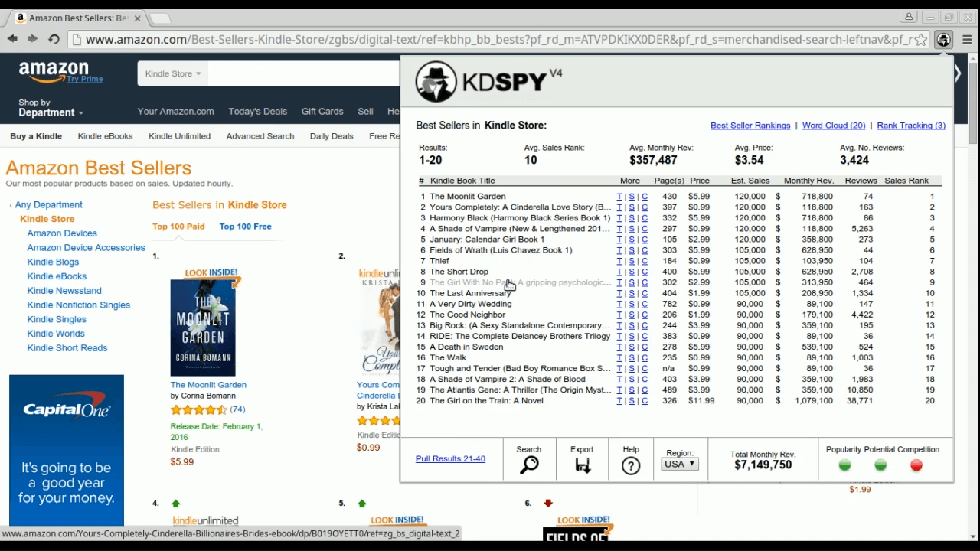Click the red Competition indicator light
Image resolution: width=980 pixels, height=551 pixels.
(916, 465)
